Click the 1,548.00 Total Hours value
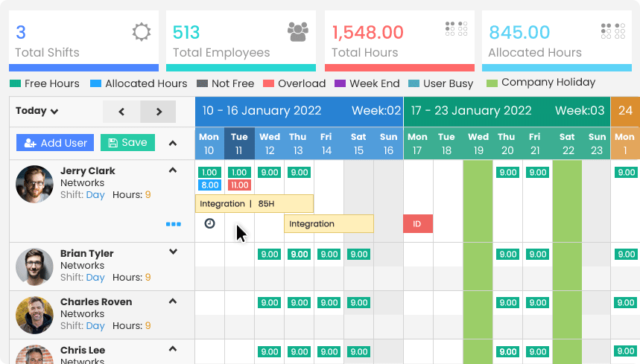The image size is (640, 364). click(367, 33)
